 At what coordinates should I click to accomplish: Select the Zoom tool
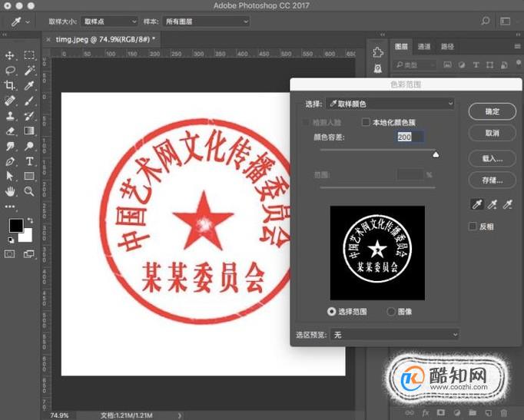click(29, 191)
